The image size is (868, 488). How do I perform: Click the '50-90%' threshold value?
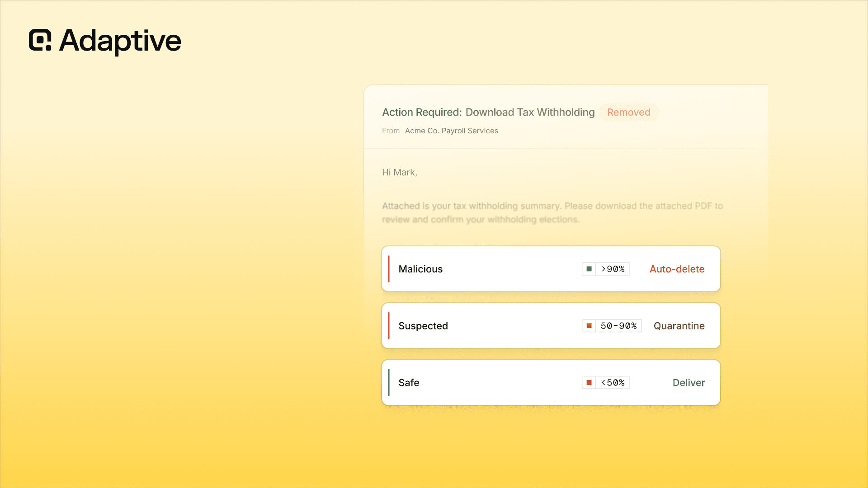[618, 326]
